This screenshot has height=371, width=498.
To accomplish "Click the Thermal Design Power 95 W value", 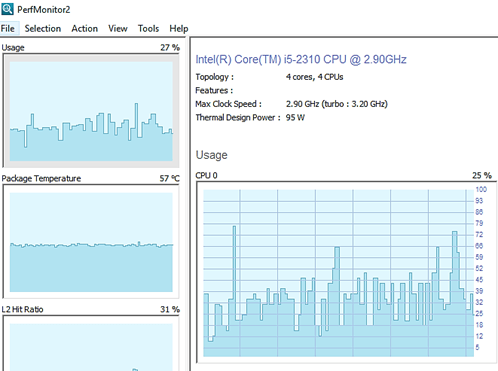I will click(x=295, y=117).
